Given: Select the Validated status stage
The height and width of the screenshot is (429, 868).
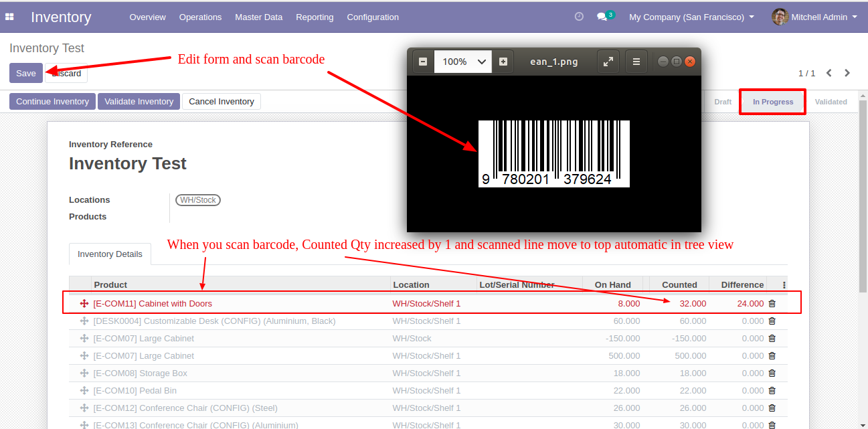Looking at the screenshot, I should [831, 102].
